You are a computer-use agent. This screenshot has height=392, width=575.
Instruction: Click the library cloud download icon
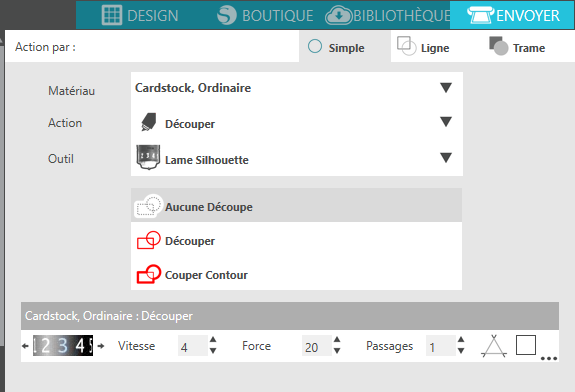tap(338, 15)
